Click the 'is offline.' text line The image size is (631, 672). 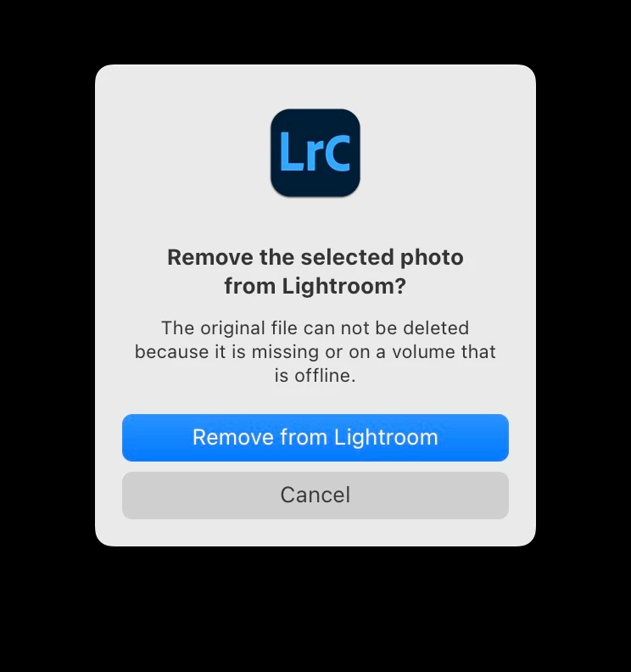[315, 375]
